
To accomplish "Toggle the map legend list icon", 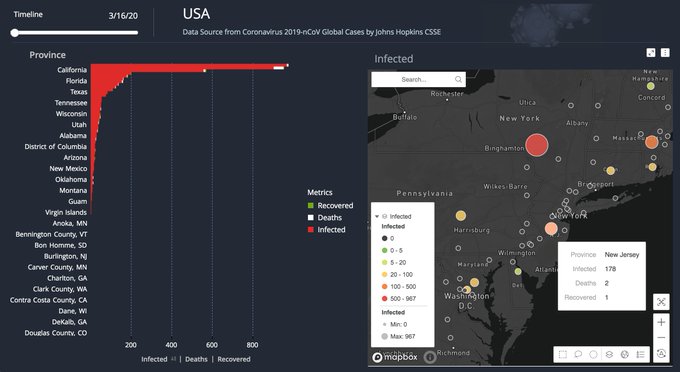I will click(x=640, y=354).
